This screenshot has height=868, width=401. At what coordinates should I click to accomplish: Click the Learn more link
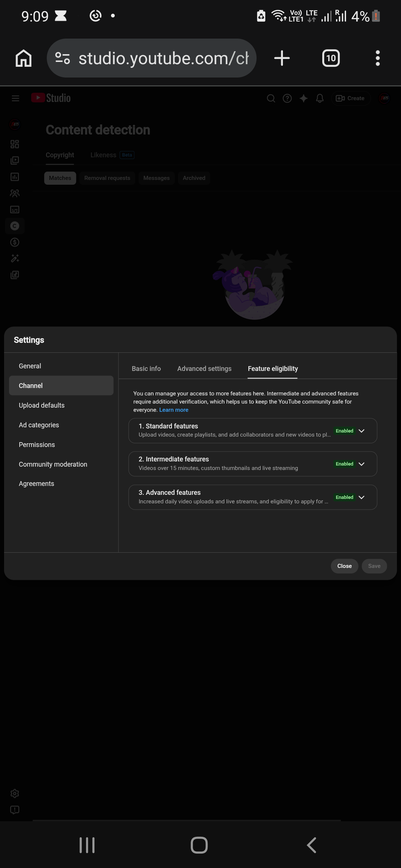174,410
